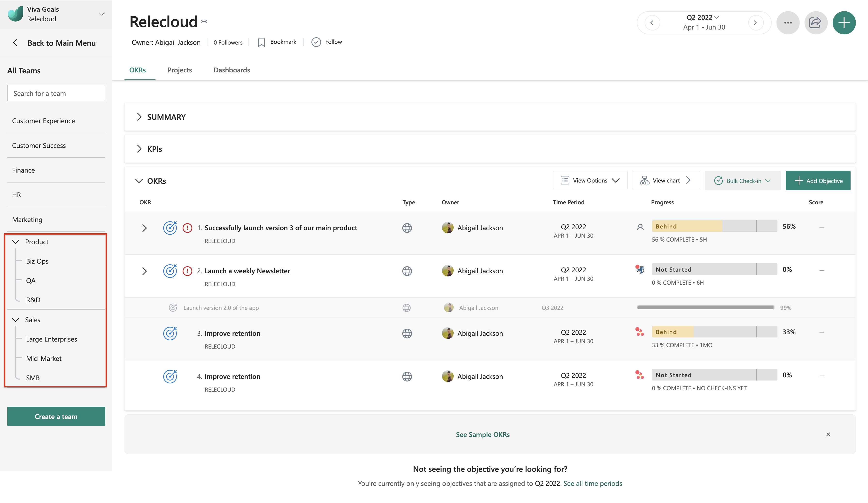Click See Sample OKRs link

tap(483, 434)
